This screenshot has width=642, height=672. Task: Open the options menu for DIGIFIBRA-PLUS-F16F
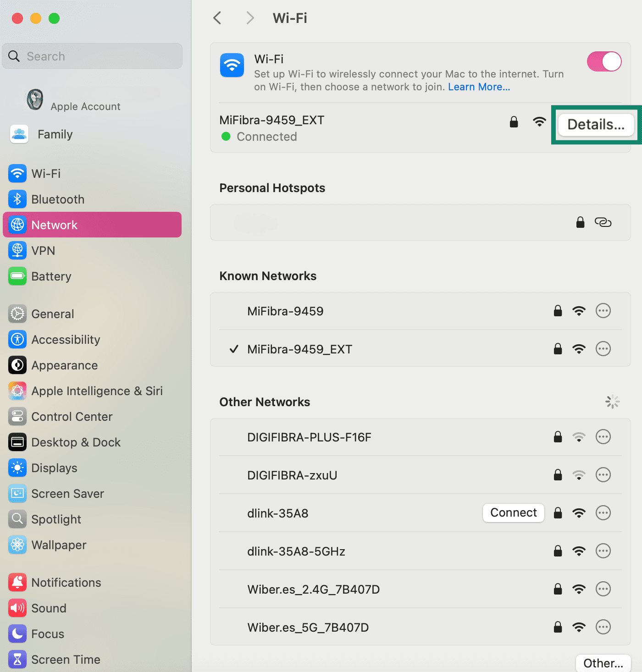click(x=603, y=437)
